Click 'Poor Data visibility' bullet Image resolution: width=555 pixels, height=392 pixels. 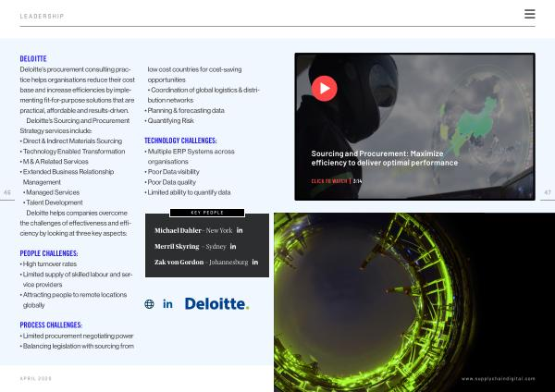point(172,172)
